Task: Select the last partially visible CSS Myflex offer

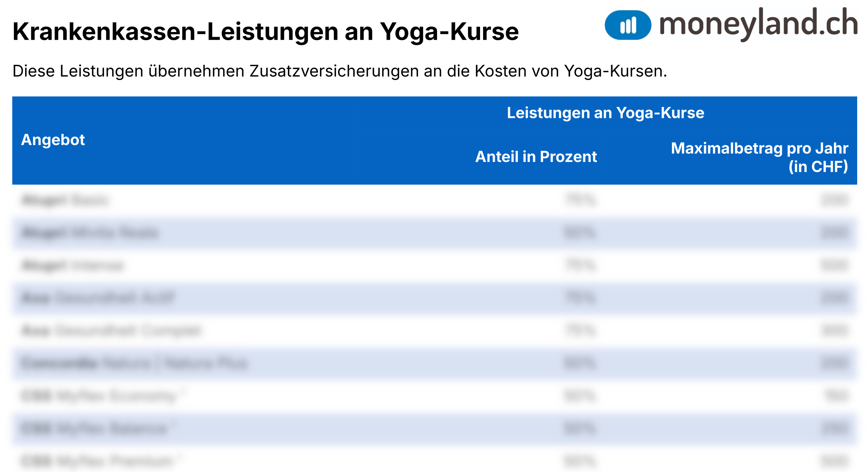Action: point(101,461)
